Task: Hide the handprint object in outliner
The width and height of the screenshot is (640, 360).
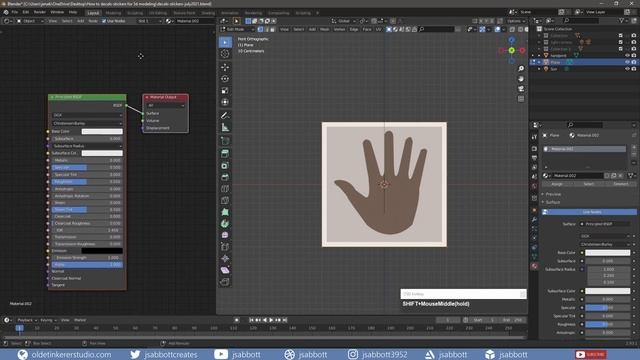Action: [627, 56]
